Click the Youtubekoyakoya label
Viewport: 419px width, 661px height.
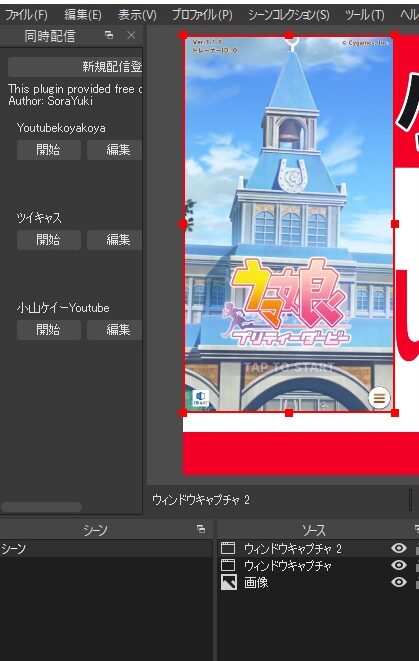coord(61,128)
